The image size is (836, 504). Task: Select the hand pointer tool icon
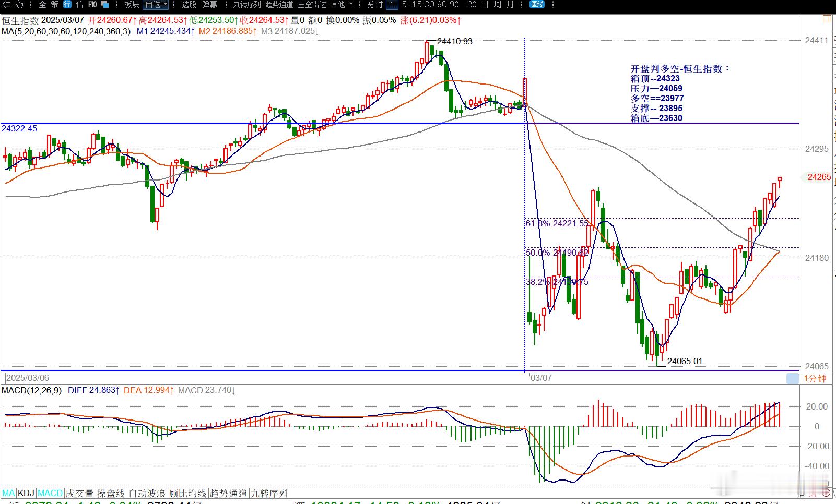pos(19,5)
